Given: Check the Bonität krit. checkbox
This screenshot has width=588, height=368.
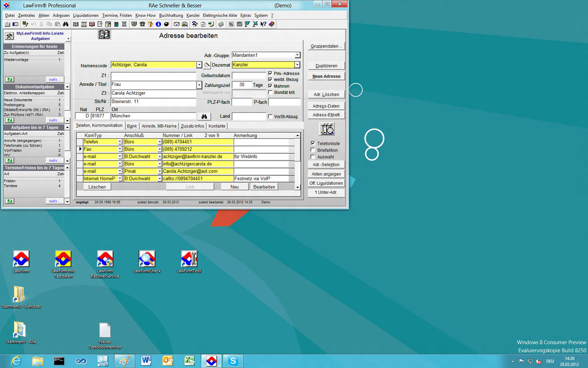Looking at the screenshot, I should [x=270, y=93].
